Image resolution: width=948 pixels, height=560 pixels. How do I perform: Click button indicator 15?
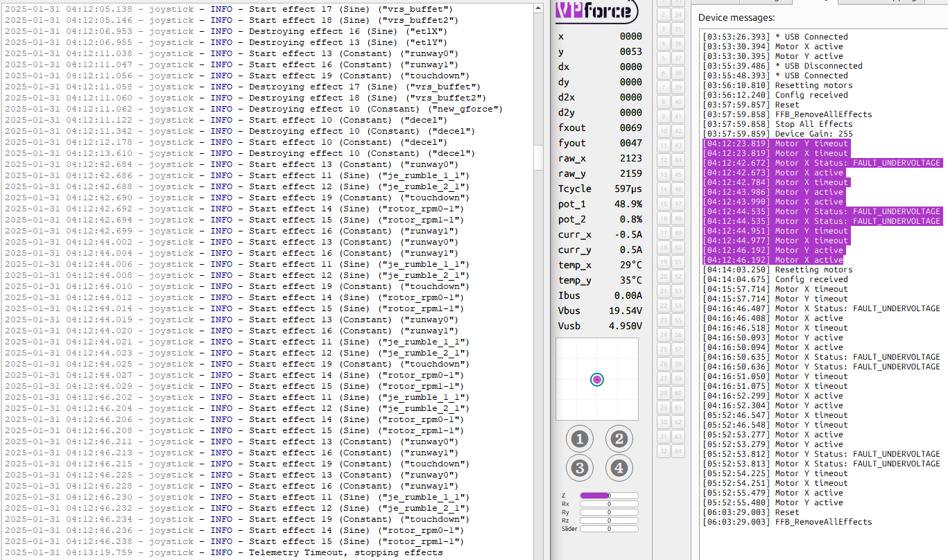point(663,204)
